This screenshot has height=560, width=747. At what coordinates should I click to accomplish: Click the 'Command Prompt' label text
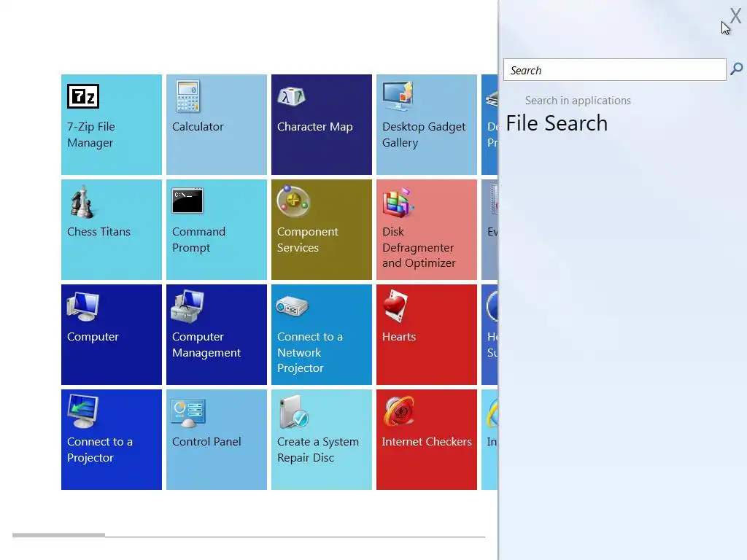tap(198, 239)
